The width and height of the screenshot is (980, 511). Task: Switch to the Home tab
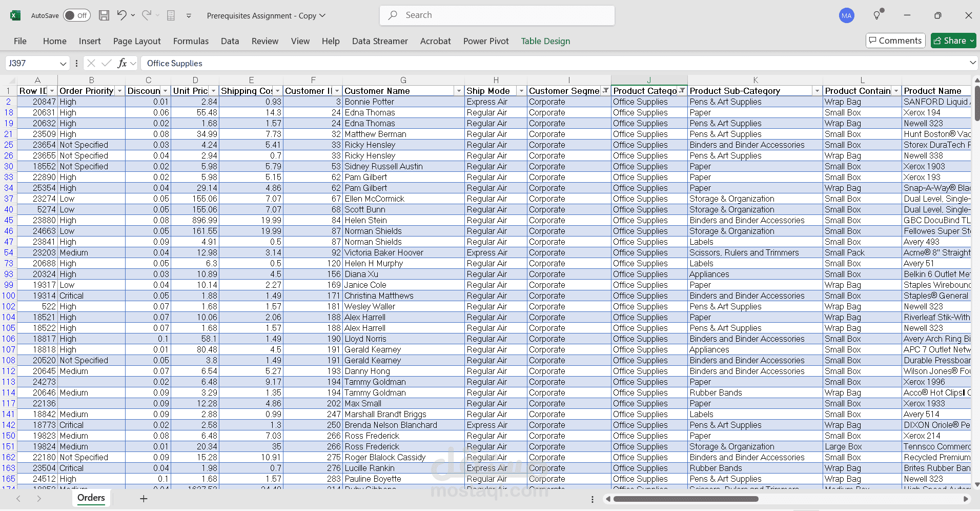tap(55, 41)
